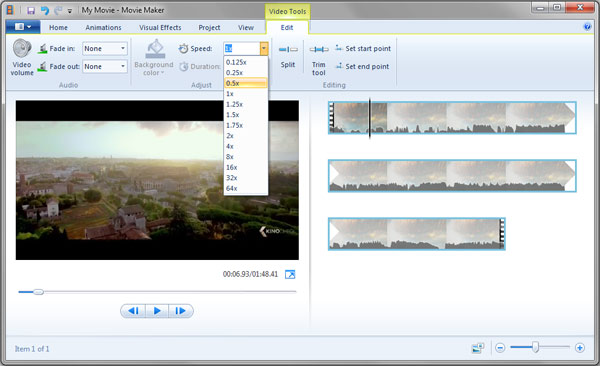
Task: Click the Split tool icon
Action: [288, 49]
